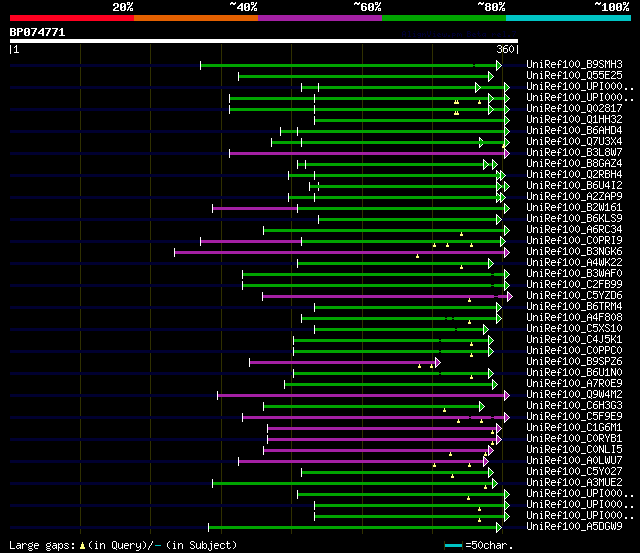The width and height of the screenshot is (640, 553).
Task: Open hit UniRef100_B6KLS9
Action: (x=574, y=218)
